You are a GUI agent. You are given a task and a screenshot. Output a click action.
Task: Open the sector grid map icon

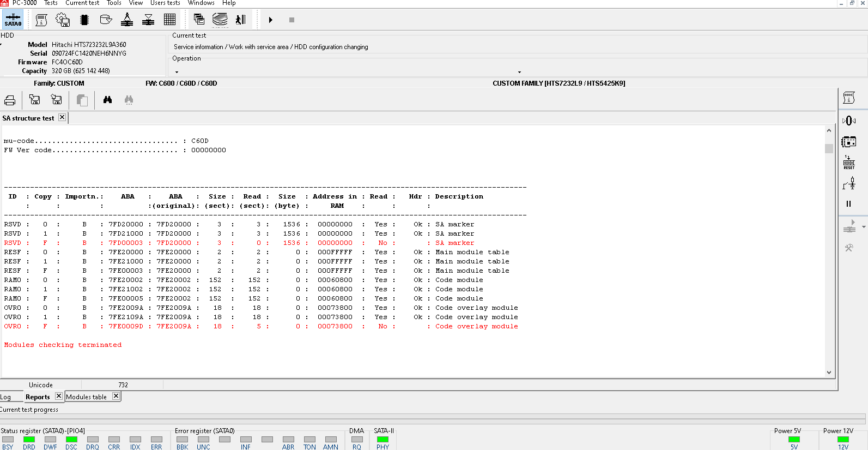click(x=169, y=20)
